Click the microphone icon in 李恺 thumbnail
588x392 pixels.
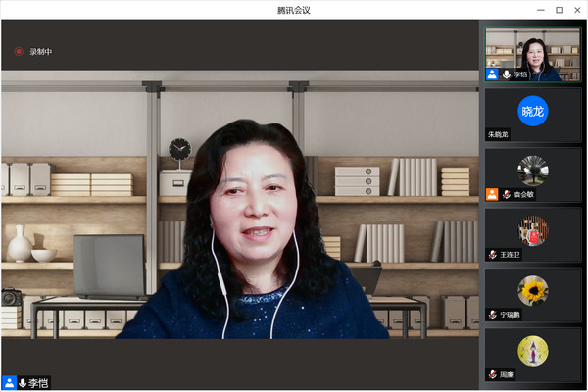point(507,74)
